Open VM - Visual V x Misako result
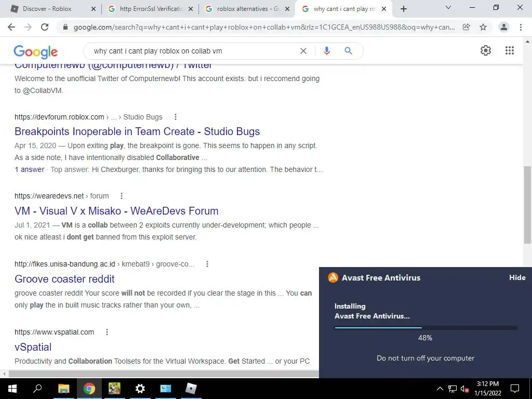532x399 pixels. pos(116,211)
